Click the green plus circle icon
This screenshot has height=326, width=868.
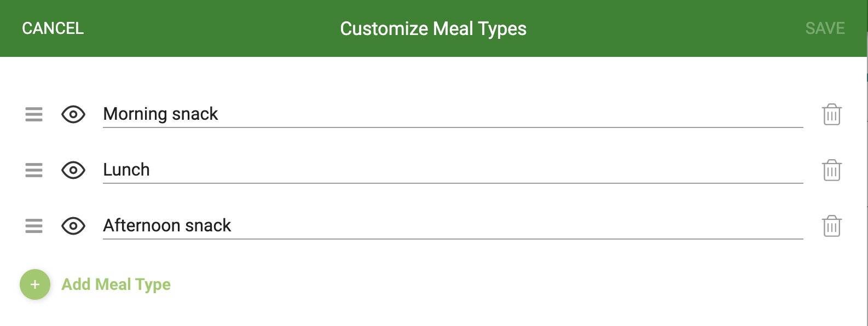coord(35,284)
